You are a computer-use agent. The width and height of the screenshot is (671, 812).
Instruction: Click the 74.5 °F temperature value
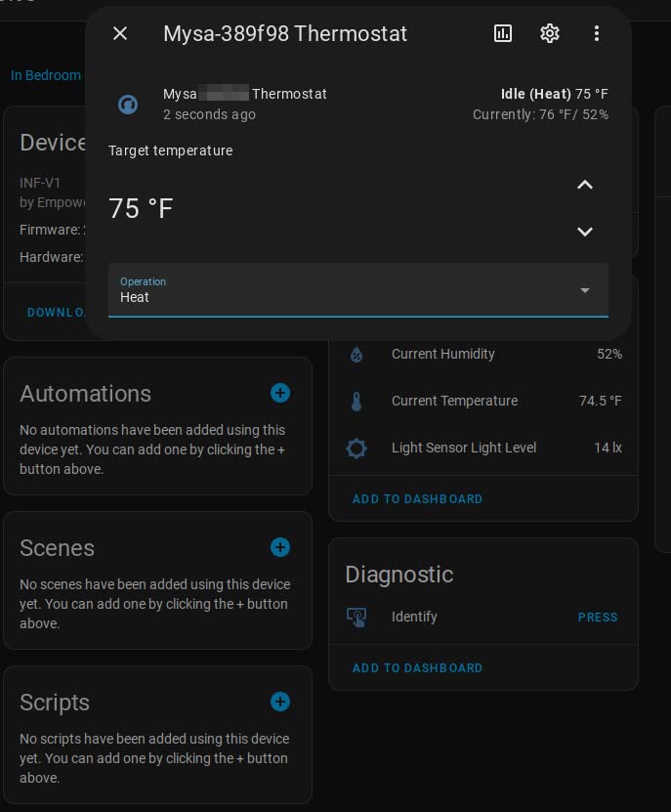601,401
